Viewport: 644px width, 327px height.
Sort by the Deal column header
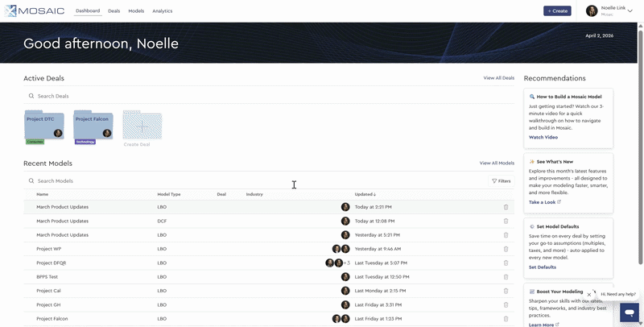point(221,194)
